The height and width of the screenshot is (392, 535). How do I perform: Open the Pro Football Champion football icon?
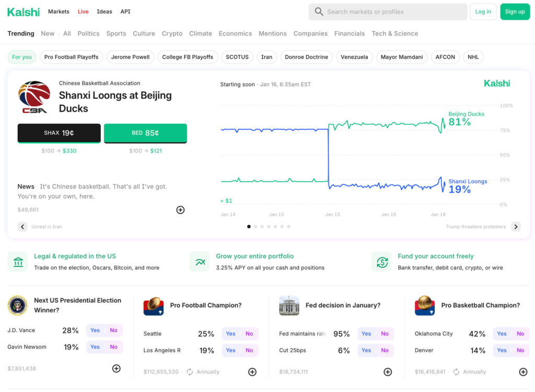154,305
